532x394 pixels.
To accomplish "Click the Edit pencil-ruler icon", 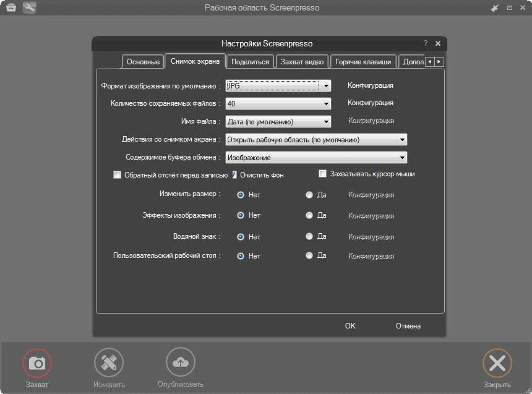I will click(109, 362).
